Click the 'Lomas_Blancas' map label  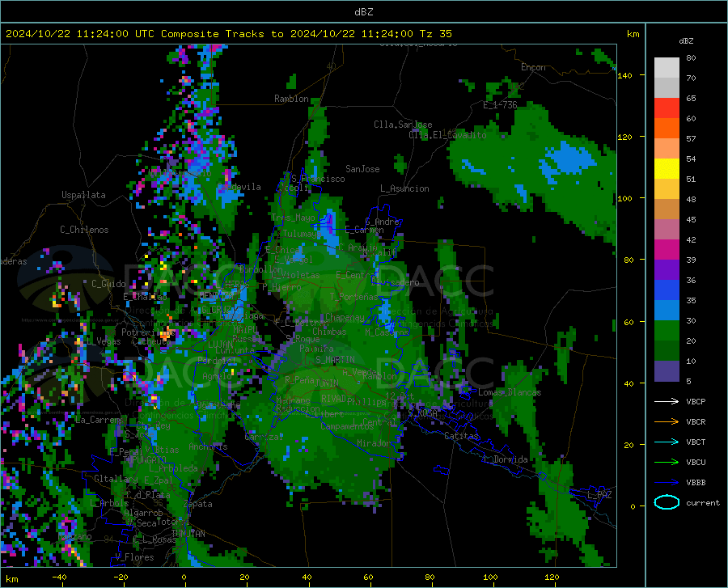click(510, 392)
